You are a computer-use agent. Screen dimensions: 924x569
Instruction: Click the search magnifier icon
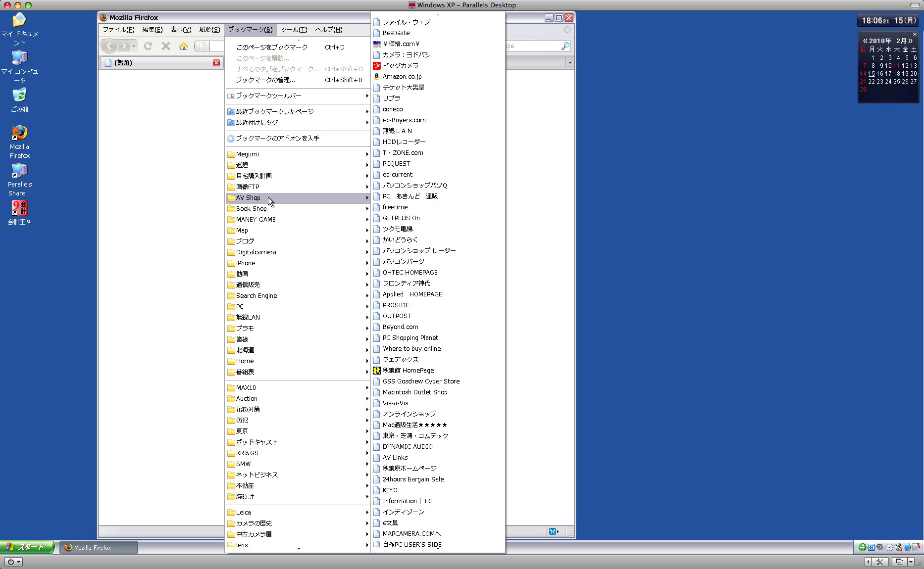(565, 46)
